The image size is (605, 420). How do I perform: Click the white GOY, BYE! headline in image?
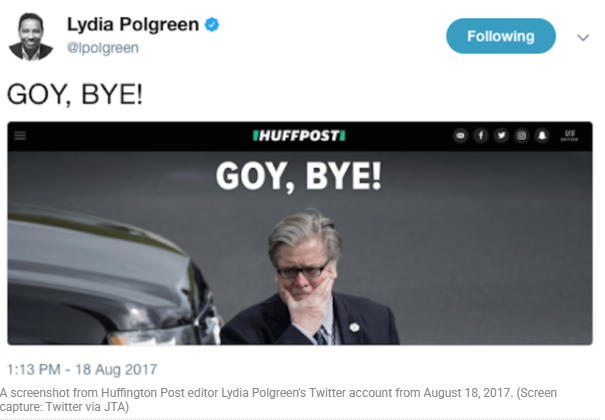[x=299, y=177]
